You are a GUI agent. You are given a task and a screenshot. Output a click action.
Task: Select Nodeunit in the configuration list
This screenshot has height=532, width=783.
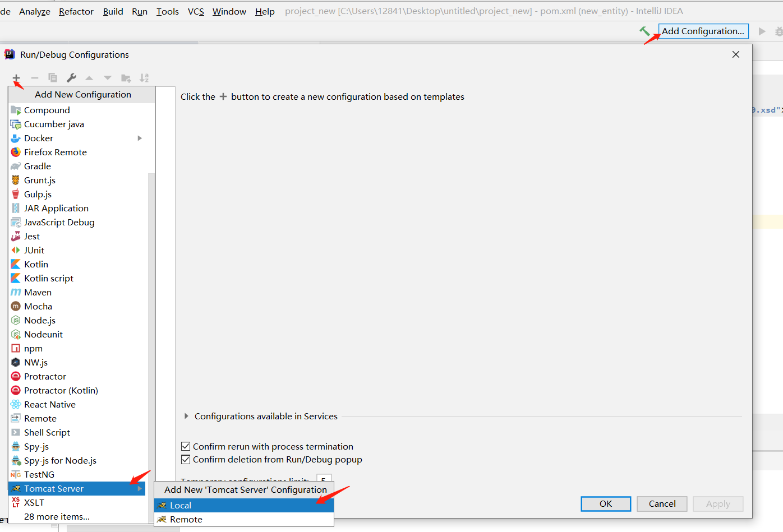point(77,334)
